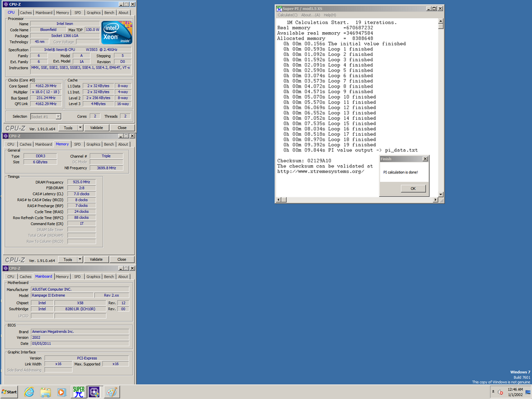Open the Windows Start menu
Viewport: 532px width, 399px height.
pos(9,392)
